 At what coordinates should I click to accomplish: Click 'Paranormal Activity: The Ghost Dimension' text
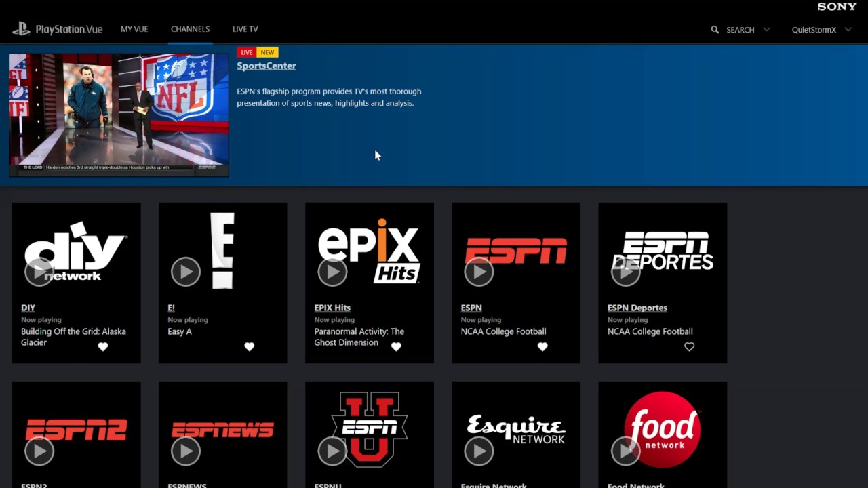pos(359,337)
